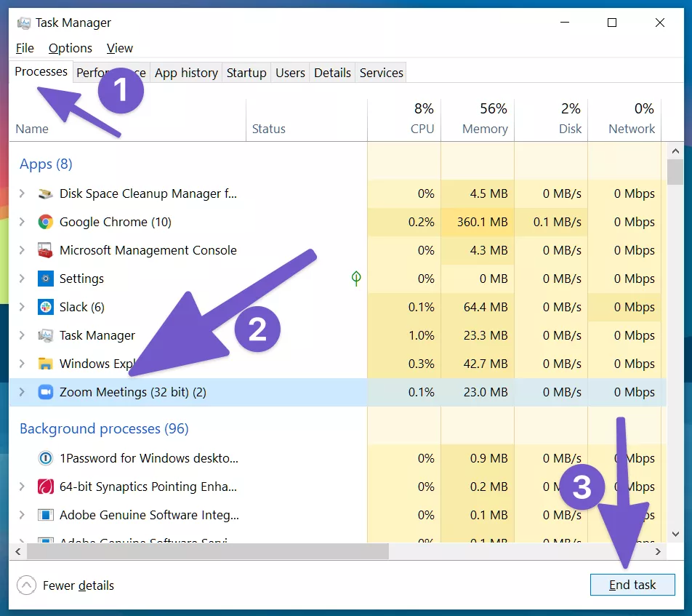Viewport: 692px width, 616px height.
Task: Select the Slack icon in Apps
Action: click(x=46, y=307)
